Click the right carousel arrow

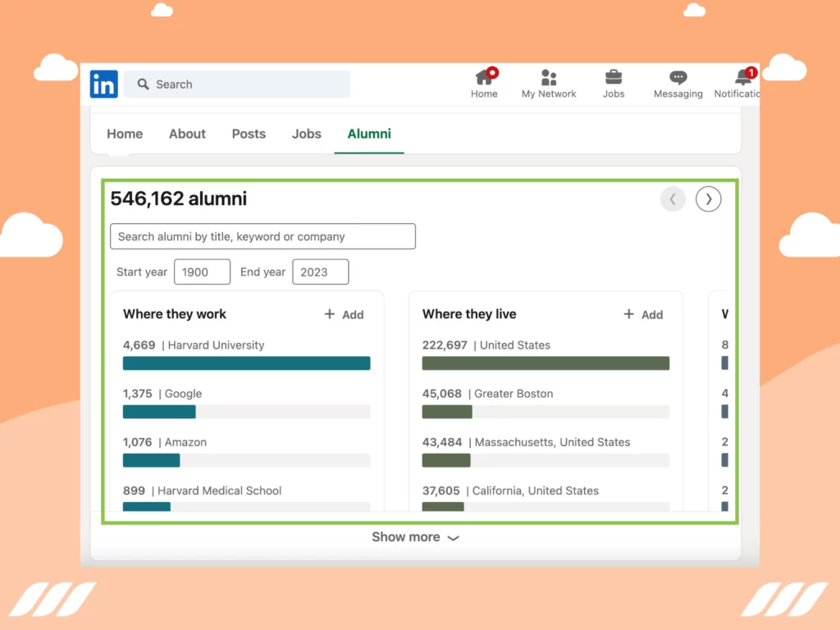point(708,199)
